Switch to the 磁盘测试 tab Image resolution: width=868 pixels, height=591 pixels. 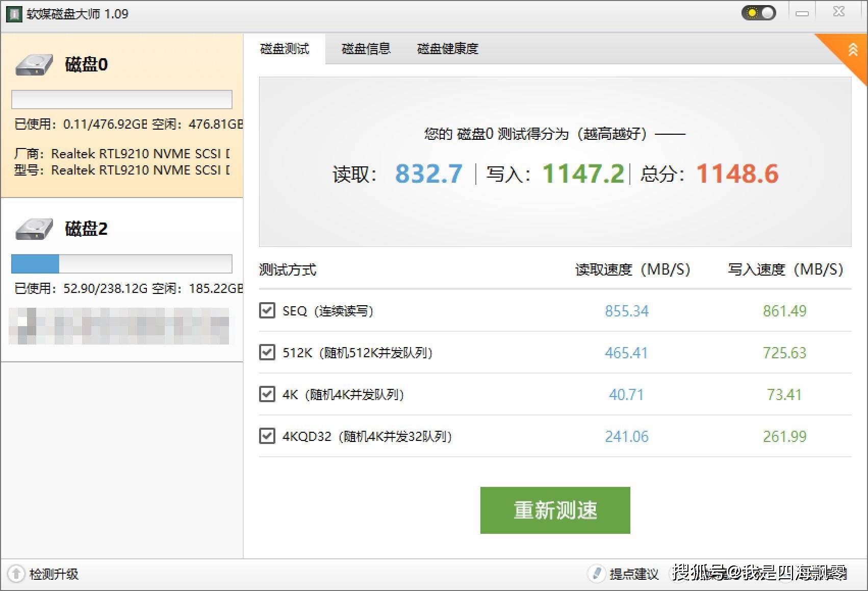[x=285, y=49]
